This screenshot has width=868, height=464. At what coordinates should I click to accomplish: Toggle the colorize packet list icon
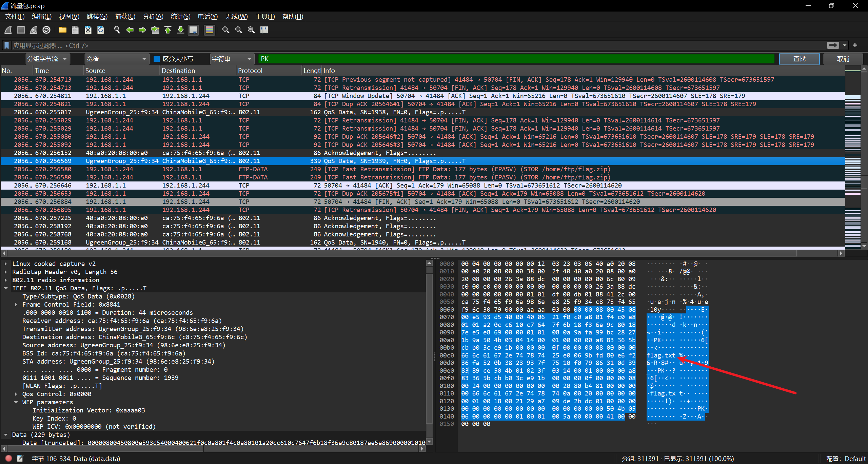(210, 30)
